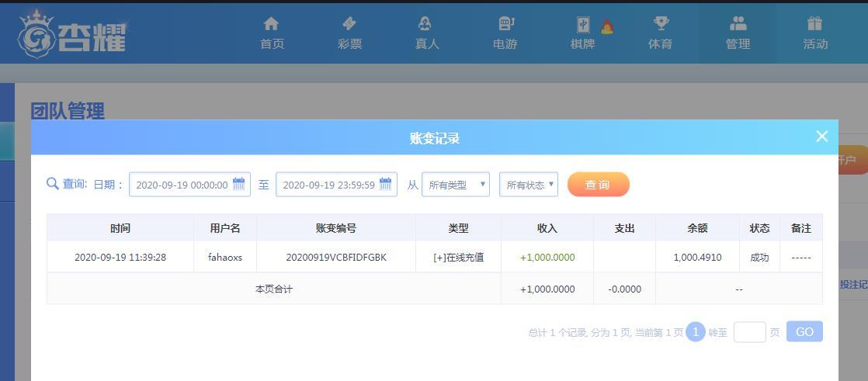Click the orange 查询 button
Screen dimensions: 868x381
[599, 184]
